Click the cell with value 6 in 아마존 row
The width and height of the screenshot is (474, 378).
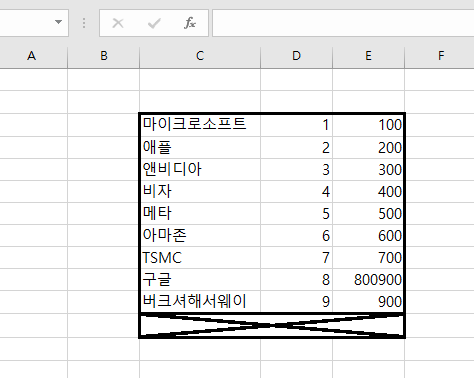coord(296,235)
